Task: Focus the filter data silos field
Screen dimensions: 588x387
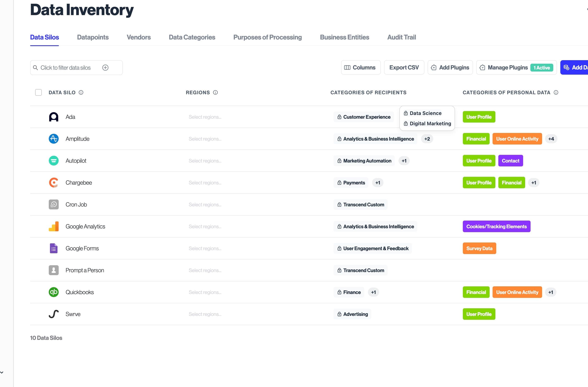Action: click(65, 68)
